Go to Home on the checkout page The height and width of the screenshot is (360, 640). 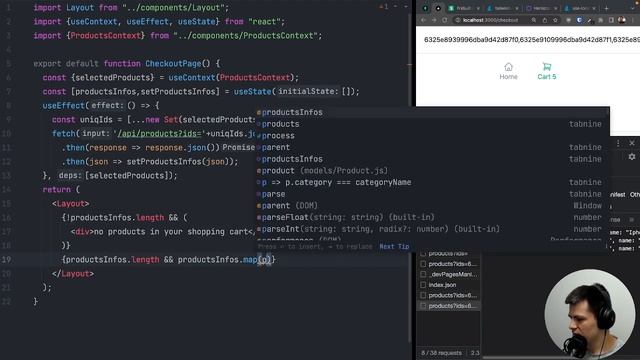pyautogui.click(x=508, y=71)
